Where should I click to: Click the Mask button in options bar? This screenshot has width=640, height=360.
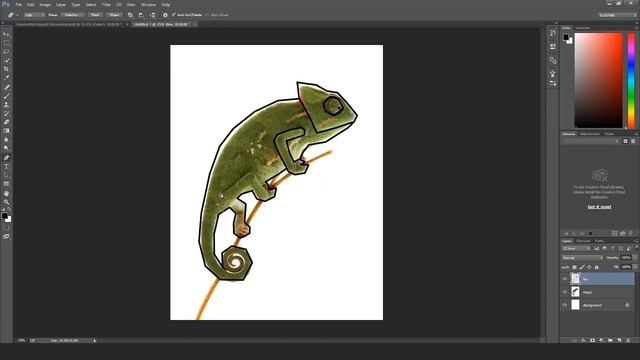pyautogui.click(x=95, y=15)
